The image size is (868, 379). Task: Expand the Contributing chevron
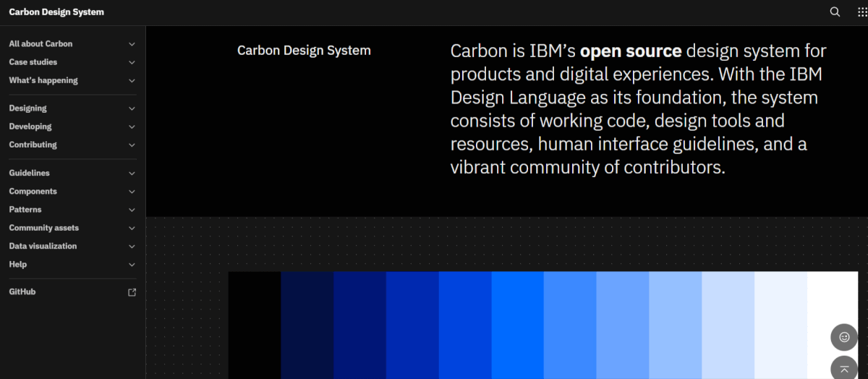tap(132, 145)
